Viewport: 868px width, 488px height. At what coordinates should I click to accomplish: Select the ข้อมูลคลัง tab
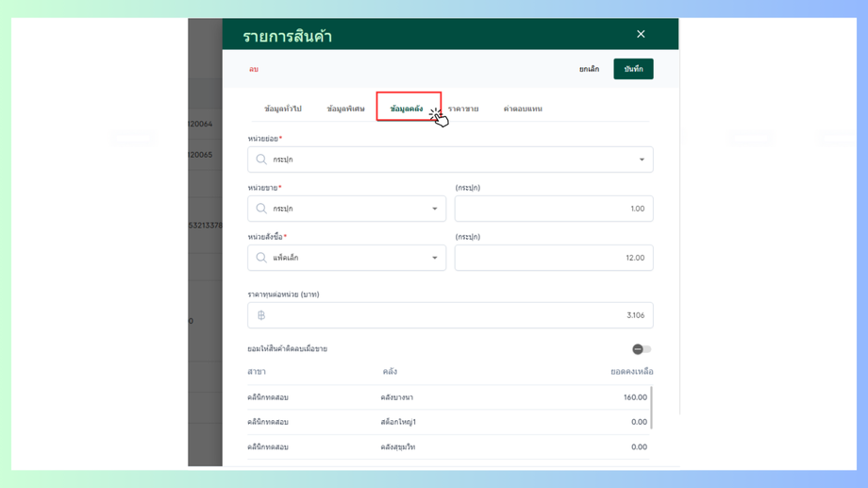click(x=407, y=109)
